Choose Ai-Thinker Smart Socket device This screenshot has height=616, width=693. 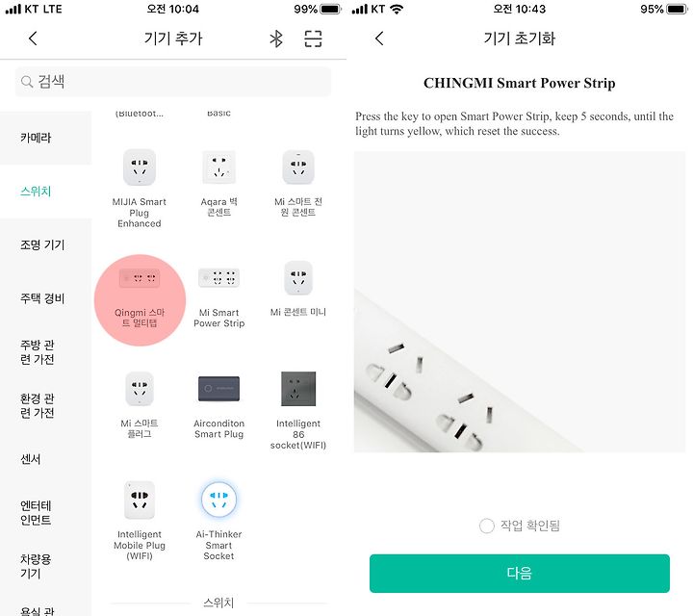coord(218,520)
